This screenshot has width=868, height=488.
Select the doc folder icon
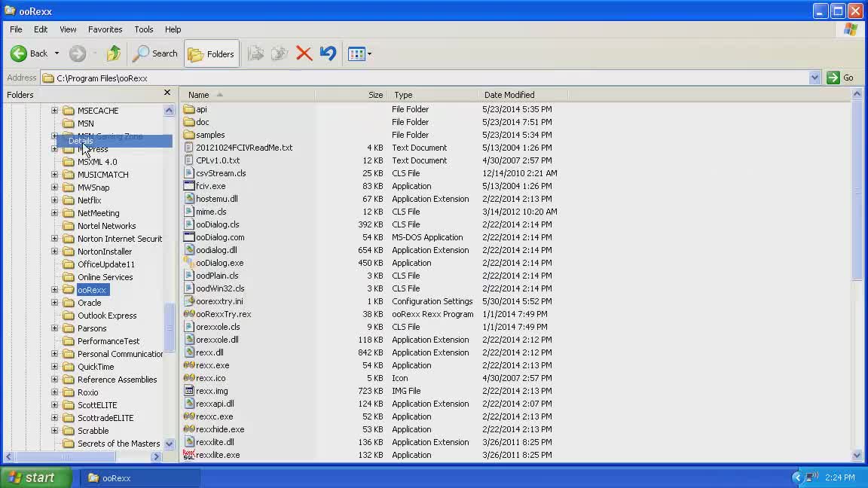pyautogui.click(x=189, y=122)
